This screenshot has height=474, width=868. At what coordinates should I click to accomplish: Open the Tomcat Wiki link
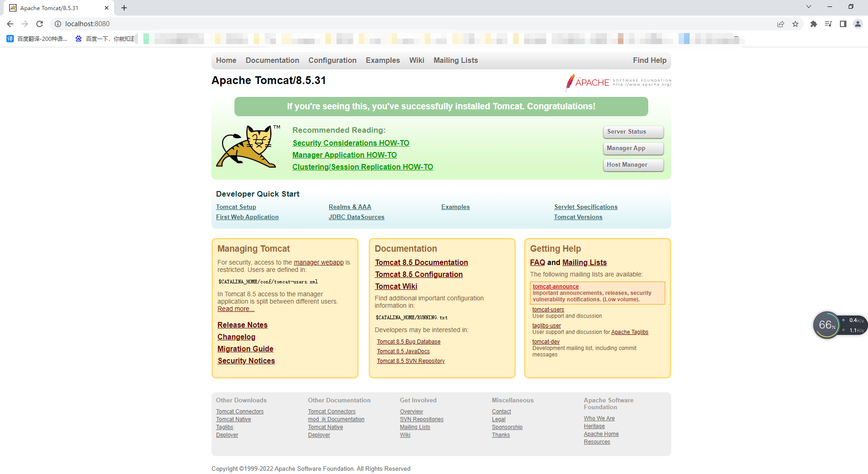pyautogui.click(x=396, y=287)
